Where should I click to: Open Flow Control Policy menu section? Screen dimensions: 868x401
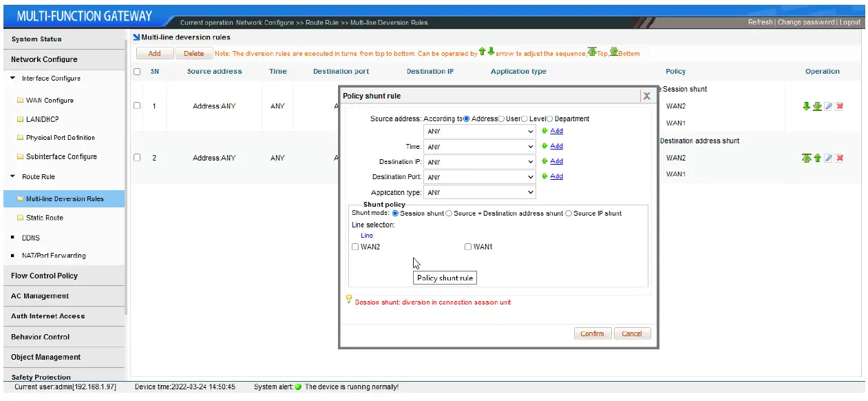click(44, 276)
